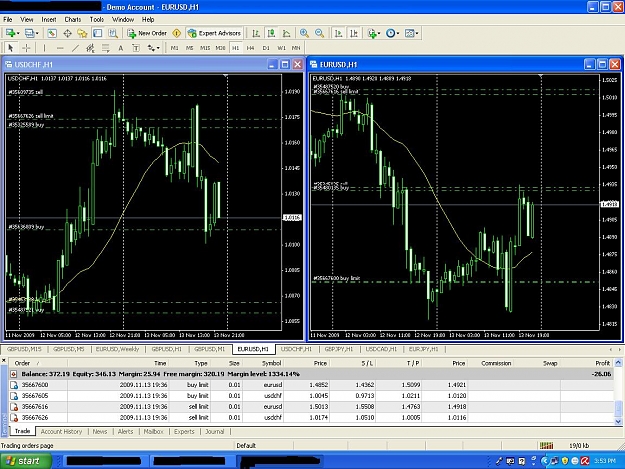Switch to USDCHF,H1 chart tab
Image resolution: width=625 pixels, height=469 pixels.
click(296, 349)
